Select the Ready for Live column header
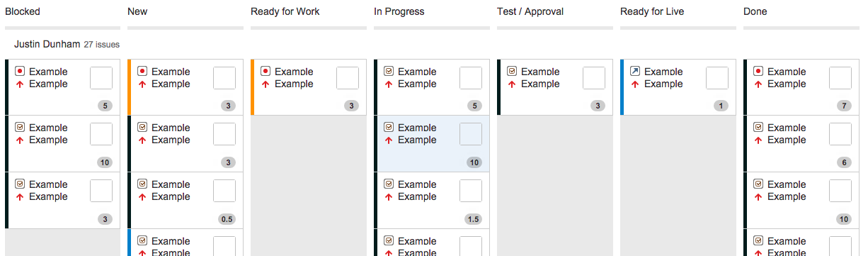Image resolution: width=868 pixels, height=256 pixels. [x=652, y=11]
